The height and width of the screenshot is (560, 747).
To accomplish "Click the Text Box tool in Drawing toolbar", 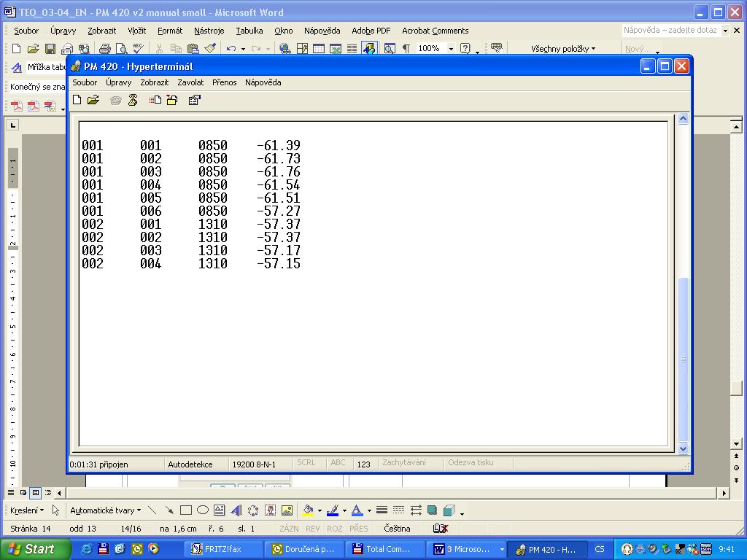I will tap(219, 510).
